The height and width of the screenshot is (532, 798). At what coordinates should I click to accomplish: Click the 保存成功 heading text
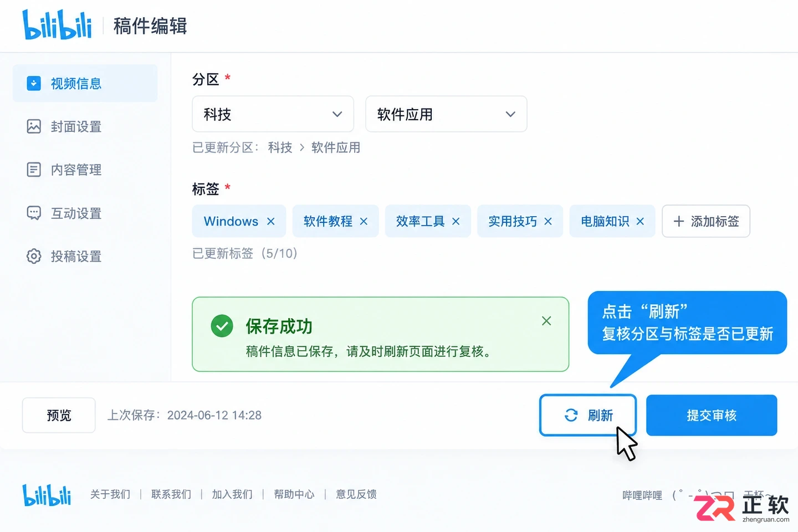279,326
